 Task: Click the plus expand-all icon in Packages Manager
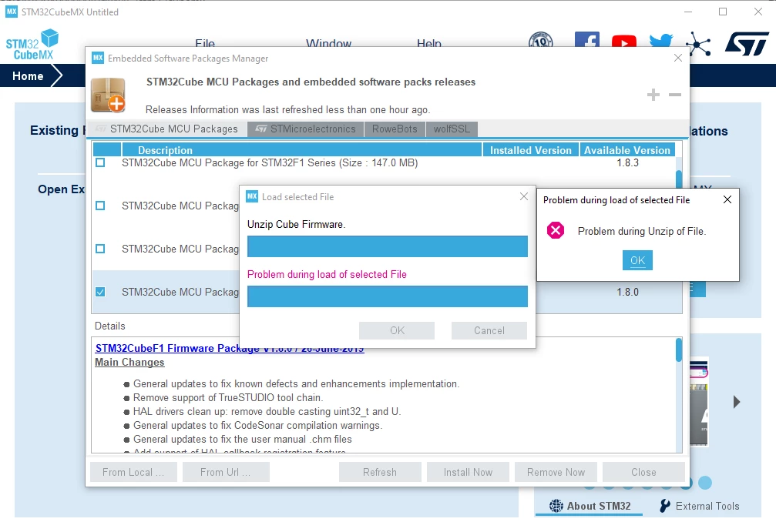tap(653, 95)
